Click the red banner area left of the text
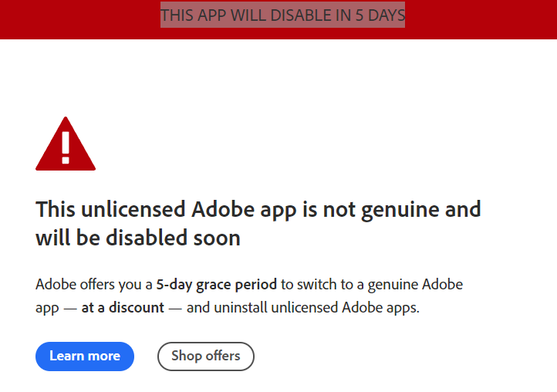This screenshot has width=557, height=392. click(77, 19)
